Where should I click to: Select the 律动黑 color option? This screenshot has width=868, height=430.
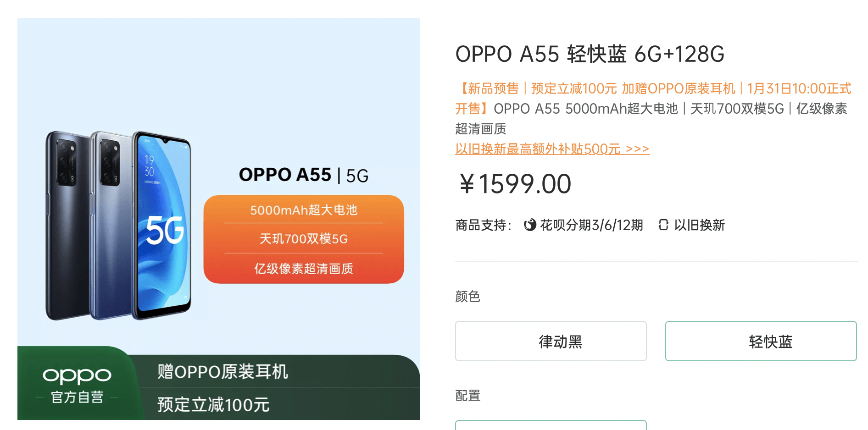click(x=551, y=341)
